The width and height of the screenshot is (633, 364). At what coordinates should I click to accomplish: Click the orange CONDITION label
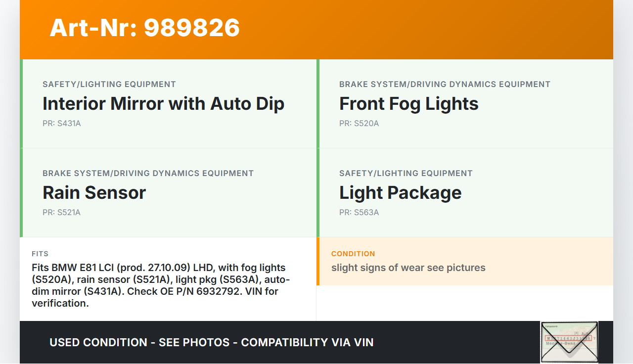pos(353,254)
